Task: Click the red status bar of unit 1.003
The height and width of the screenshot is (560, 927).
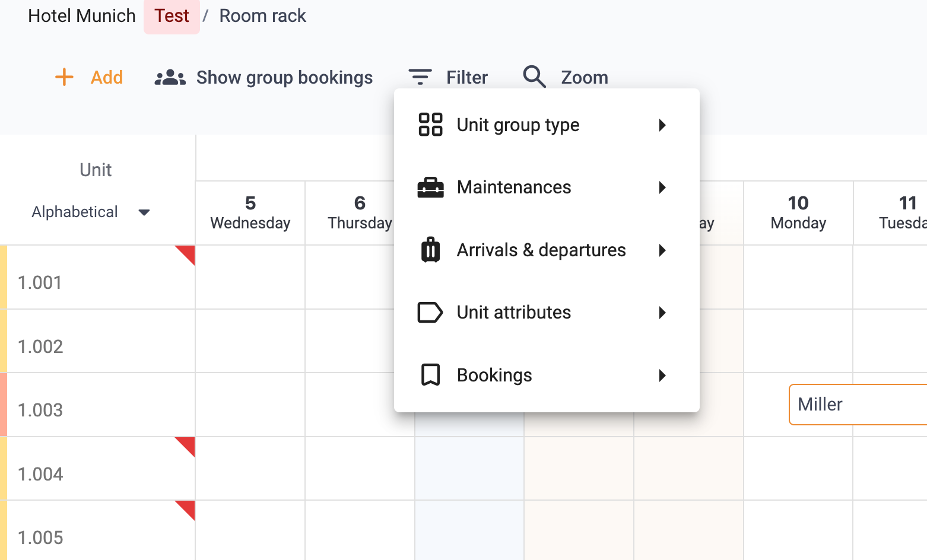Action: [3, 405]
